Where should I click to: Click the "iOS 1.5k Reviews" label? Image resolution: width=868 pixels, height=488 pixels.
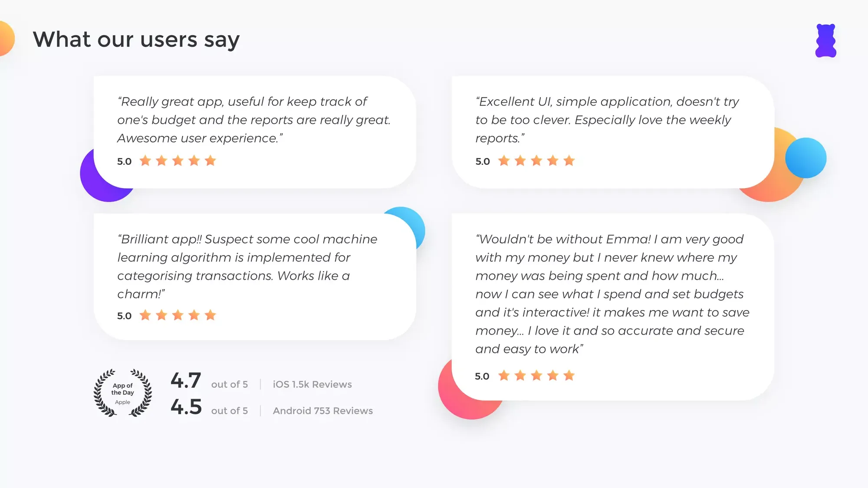(312, 384)
